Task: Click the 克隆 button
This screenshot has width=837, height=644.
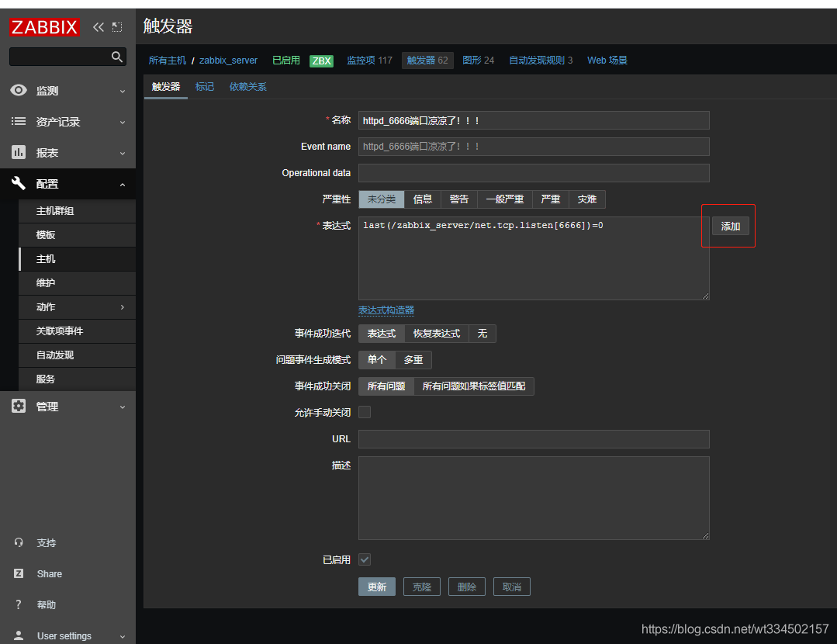Action: tap(422, 587)
